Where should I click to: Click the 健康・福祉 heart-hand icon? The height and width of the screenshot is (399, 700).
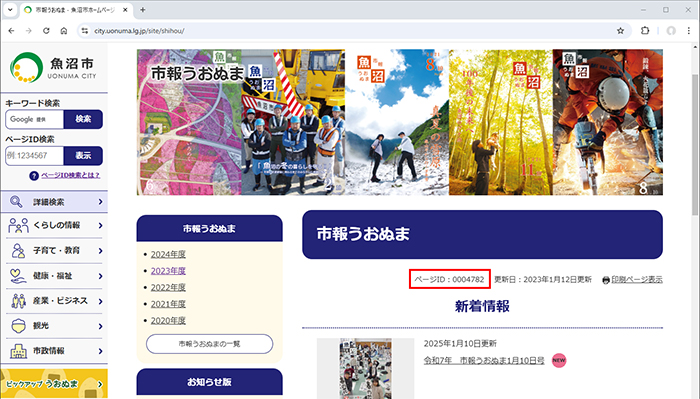(x=18, y=276)
